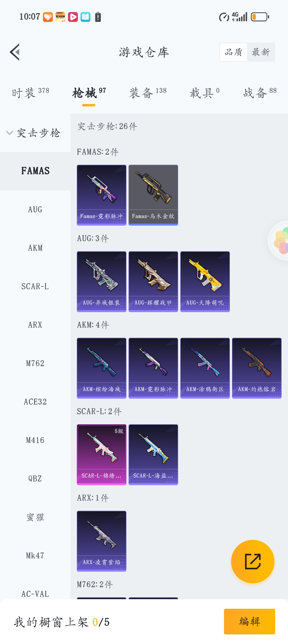Select AKM in the weapon sidebar

click(35, 248)
